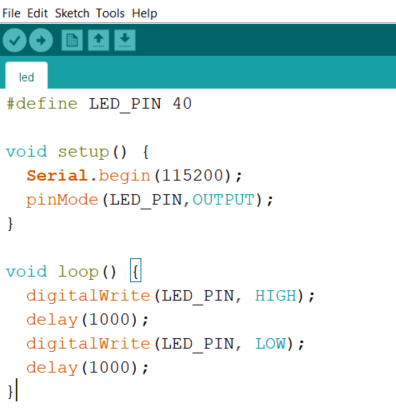Click the closing brace of setup
Image resolution: width=396 pixels, height=419 pixels.
pyautogui.click(x=10, y=224)
